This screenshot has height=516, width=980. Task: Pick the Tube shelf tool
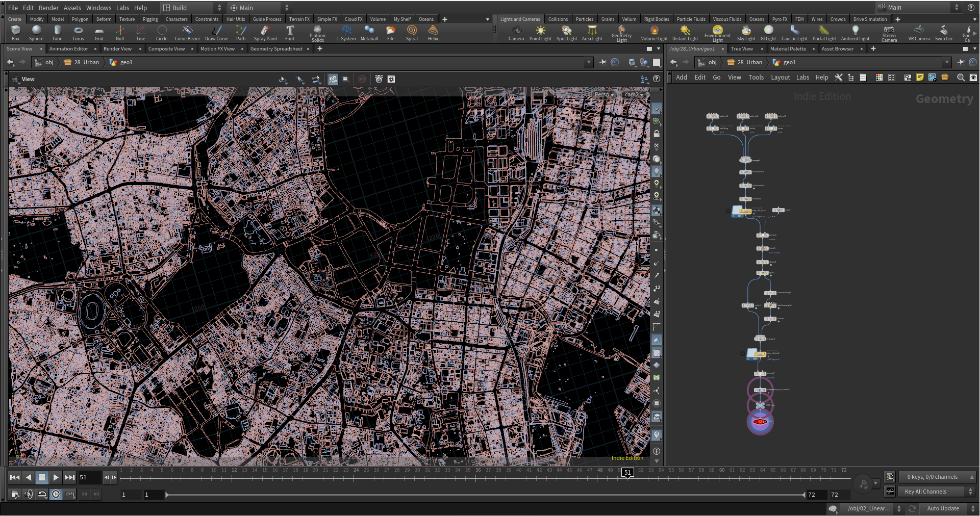point(57,33)
